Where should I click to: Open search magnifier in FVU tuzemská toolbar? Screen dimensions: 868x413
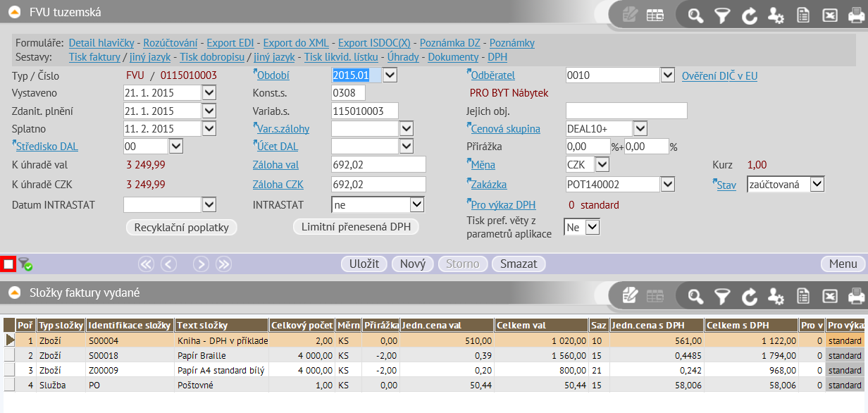(x=695, y=15)
